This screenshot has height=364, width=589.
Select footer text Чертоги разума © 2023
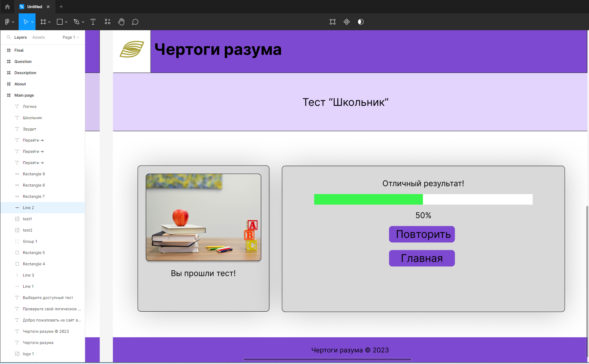(x=350, y=350)
